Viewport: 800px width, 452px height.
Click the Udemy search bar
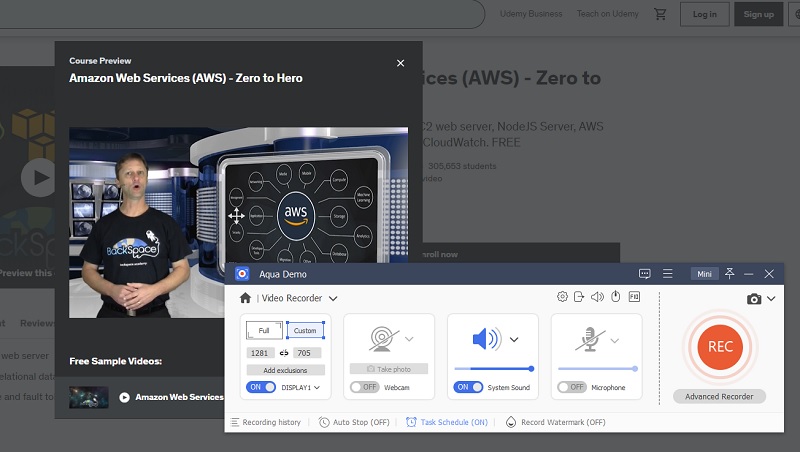240,14
